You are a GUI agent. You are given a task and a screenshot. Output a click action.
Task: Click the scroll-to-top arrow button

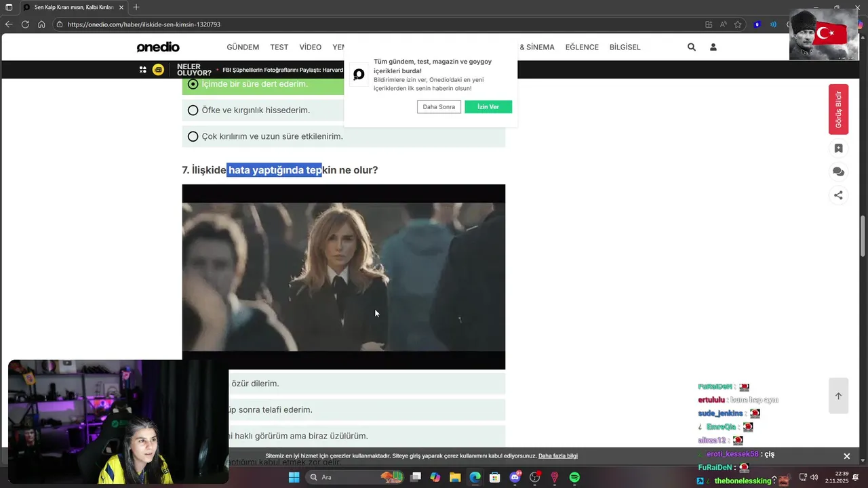838,396
